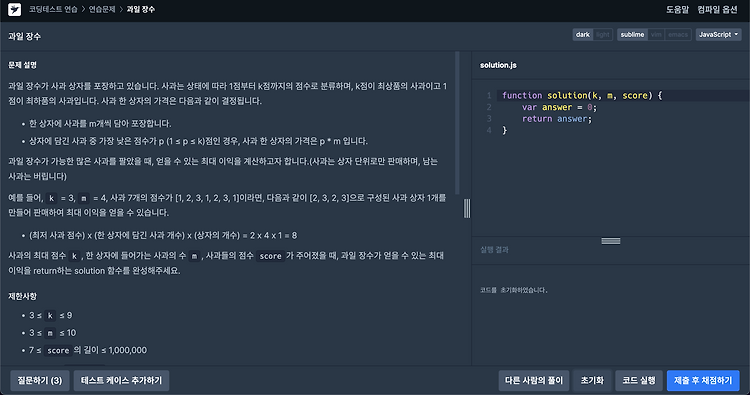Screen dimensions: 750x395
Task: Submit with 제출 후 채점하기 button
Action: [703, 381]
